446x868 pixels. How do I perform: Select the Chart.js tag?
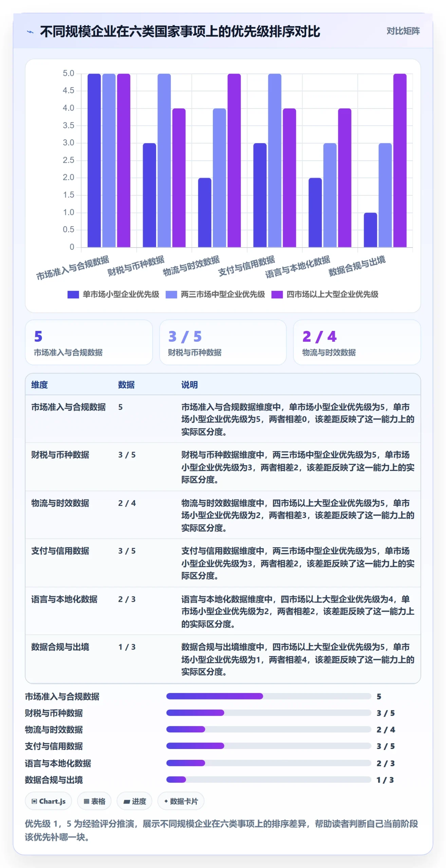pyautogui.click(x=49, y=801)
